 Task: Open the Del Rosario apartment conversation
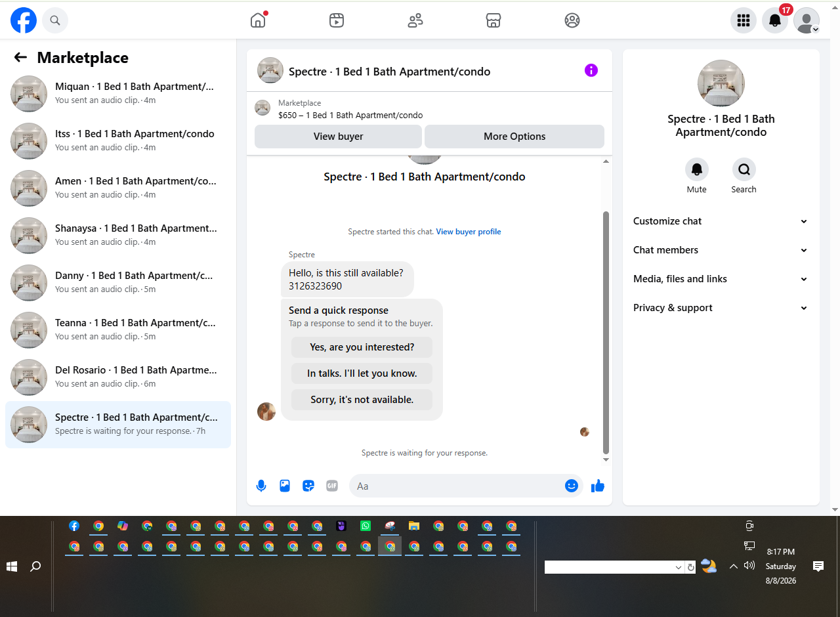pyautogui.click(x=118, y=377)
